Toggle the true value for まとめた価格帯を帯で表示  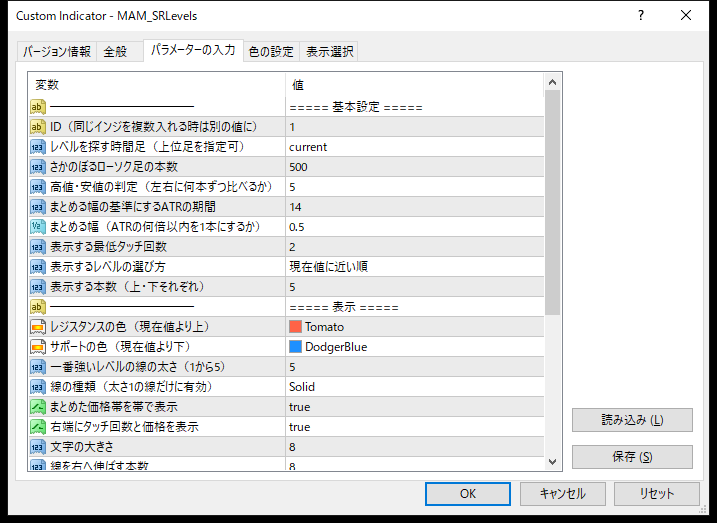415,407
